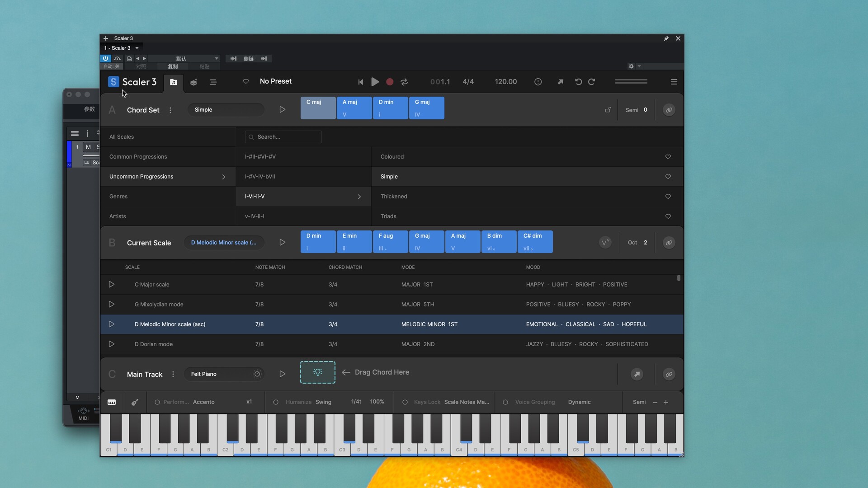Open the Swing humanize dropdown
This screenshot has height=488, width=868.
coord(323,402)
